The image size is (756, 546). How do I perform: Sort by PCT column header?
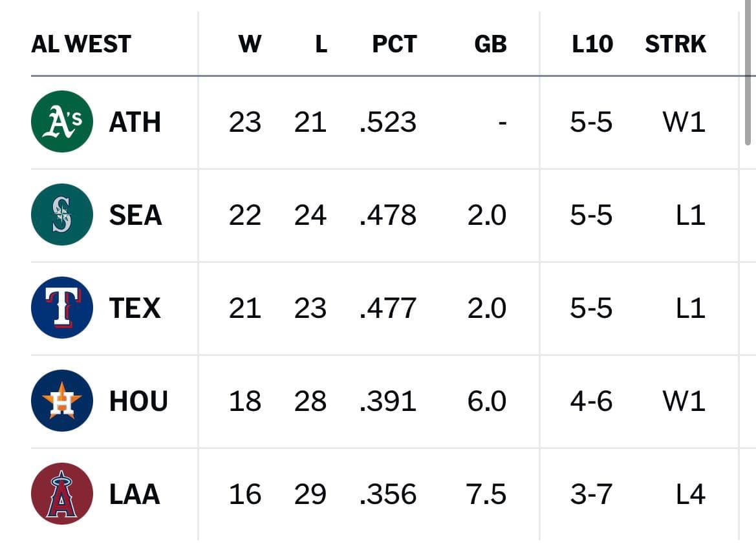pos(394,44)
